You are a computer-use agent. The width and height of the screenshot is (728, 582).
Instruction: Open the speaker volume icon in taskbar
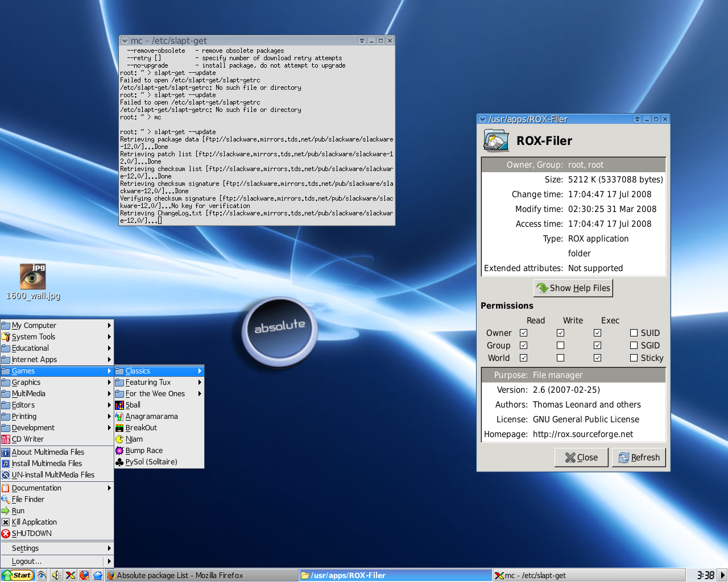coord(56,575)
